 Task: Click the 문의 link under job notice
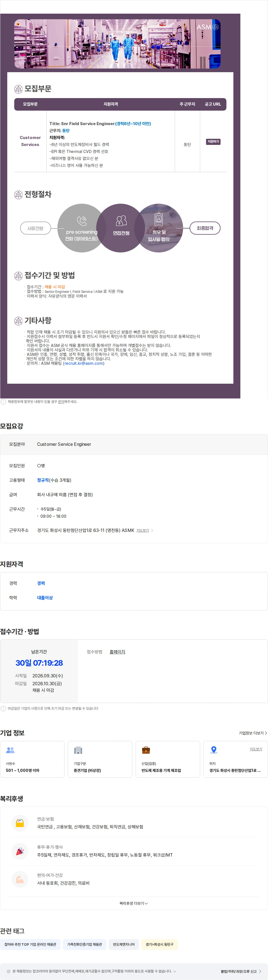point(61,402)
